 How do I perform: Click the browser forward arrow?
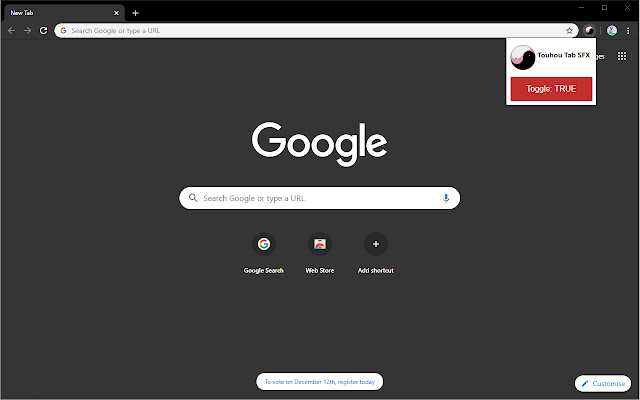tap(27, 31)
